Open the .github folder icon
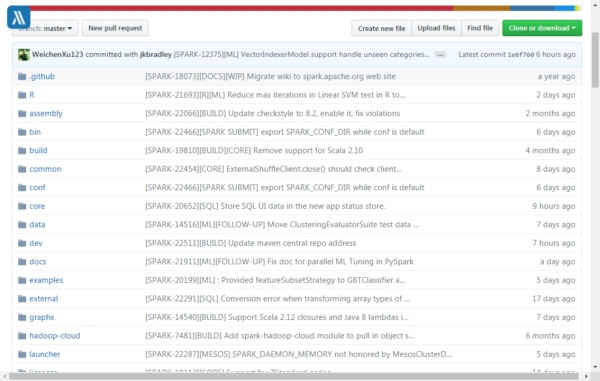Screen dimensions: 600x381 pos(22,77)
